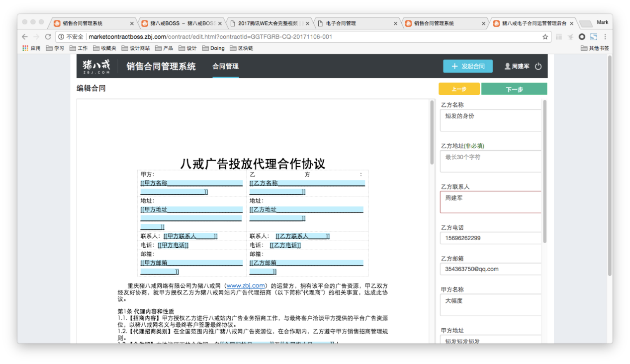Click the 八戒广告投放代理合作协议 document title

tap(253, 164)
